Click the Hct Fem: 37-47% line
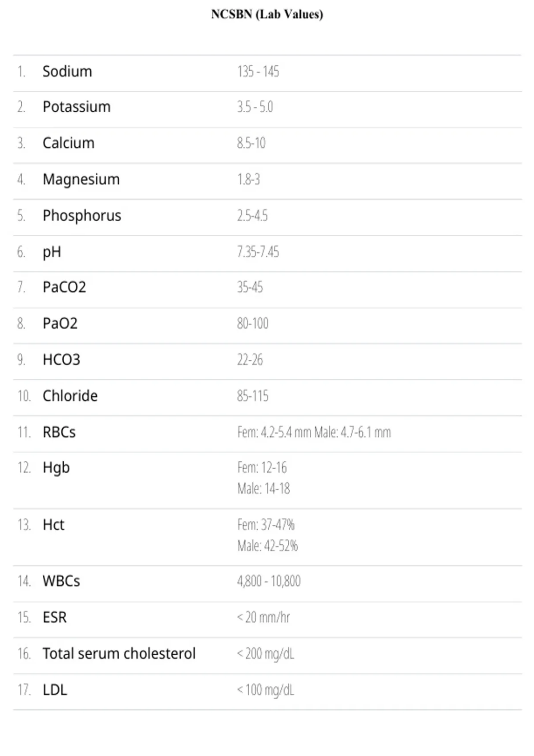The image size is (534, 756). (266, 525)
